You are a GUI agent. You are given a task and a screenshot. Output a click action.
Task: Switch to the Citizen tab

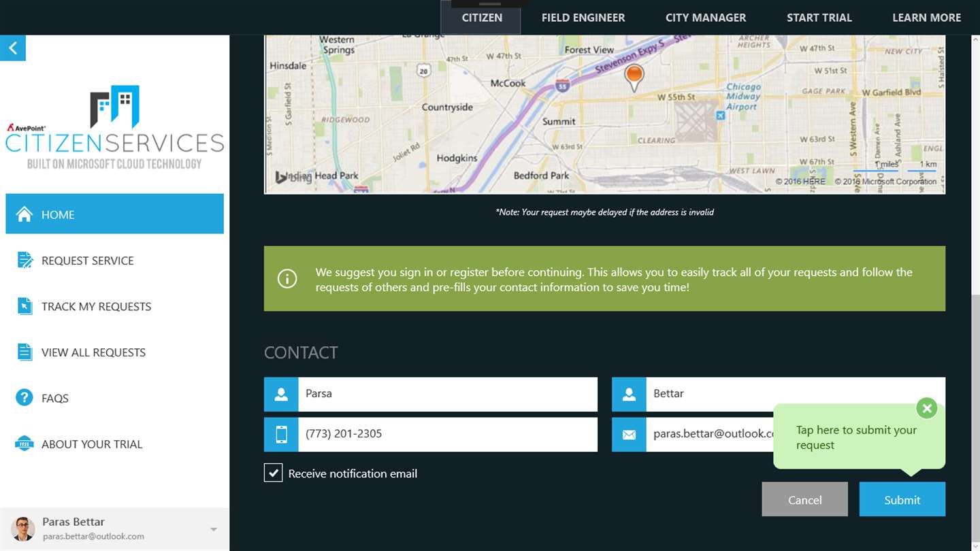pos(482,18)
